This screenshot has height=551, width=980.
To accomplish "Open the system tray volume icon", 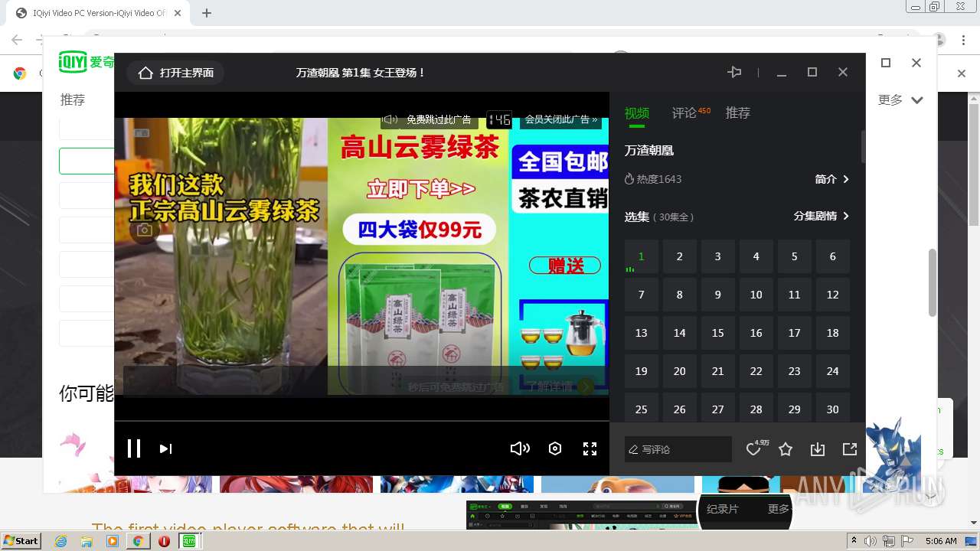I will [x=871, y=541].
